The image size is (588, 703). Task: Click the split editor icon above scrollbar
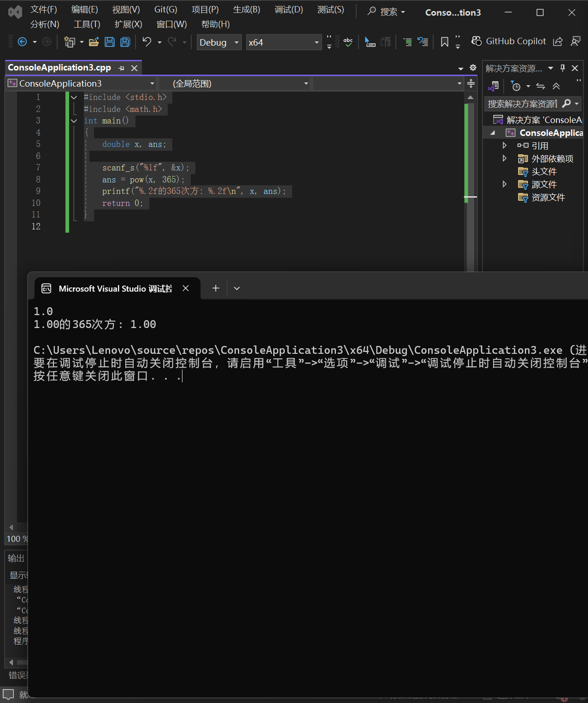[471, 83]
